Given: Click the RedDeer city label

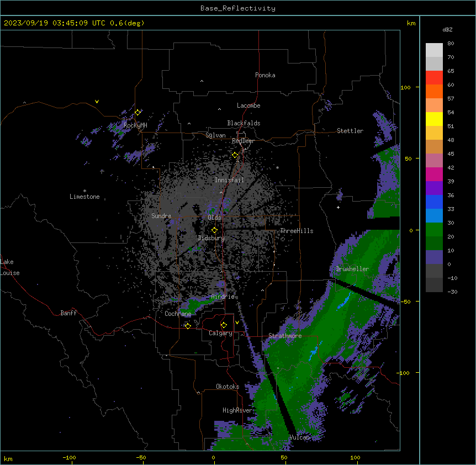Looking at the screenshot, I should point(243,141).
